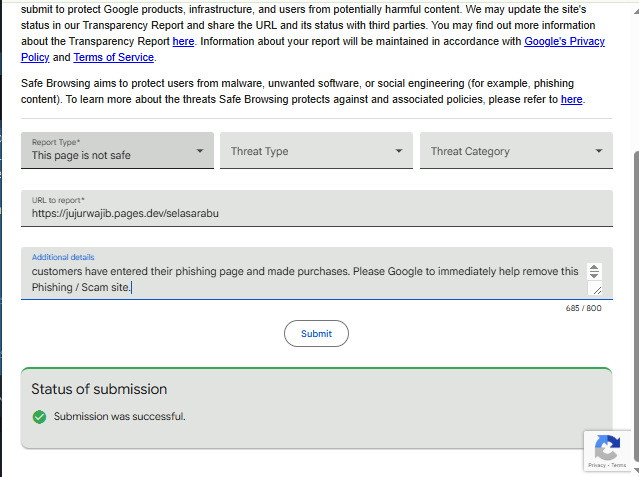Click the reCAPTCHA Privacy link
Viewport: 639px width, 477px height.
click(x=596, y=466)
